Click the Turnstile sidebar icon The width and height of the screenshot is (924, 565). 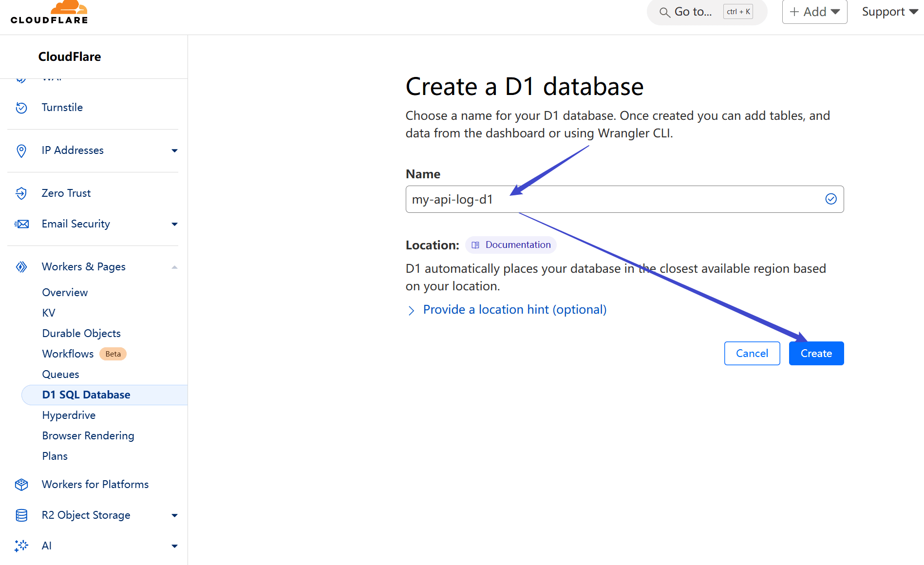pos(21,108)
